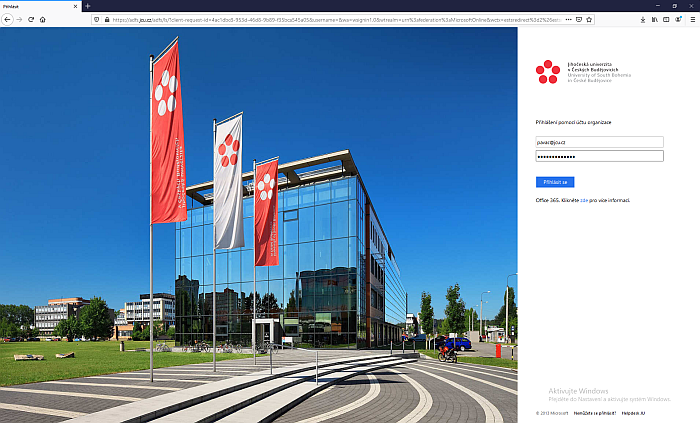700x423 pixels.
Task: Close the Přihlásit tab
Action: 75,6
